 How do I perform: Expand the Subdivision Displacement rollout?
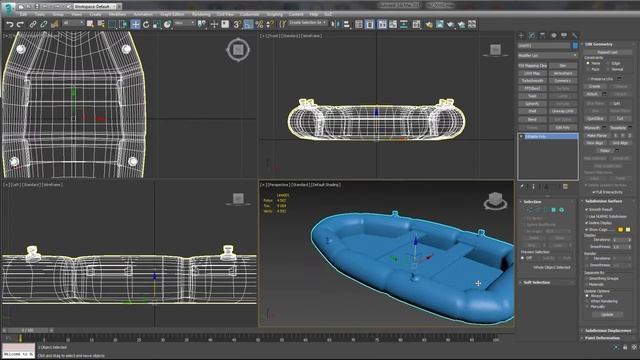(x=608, y=331)
